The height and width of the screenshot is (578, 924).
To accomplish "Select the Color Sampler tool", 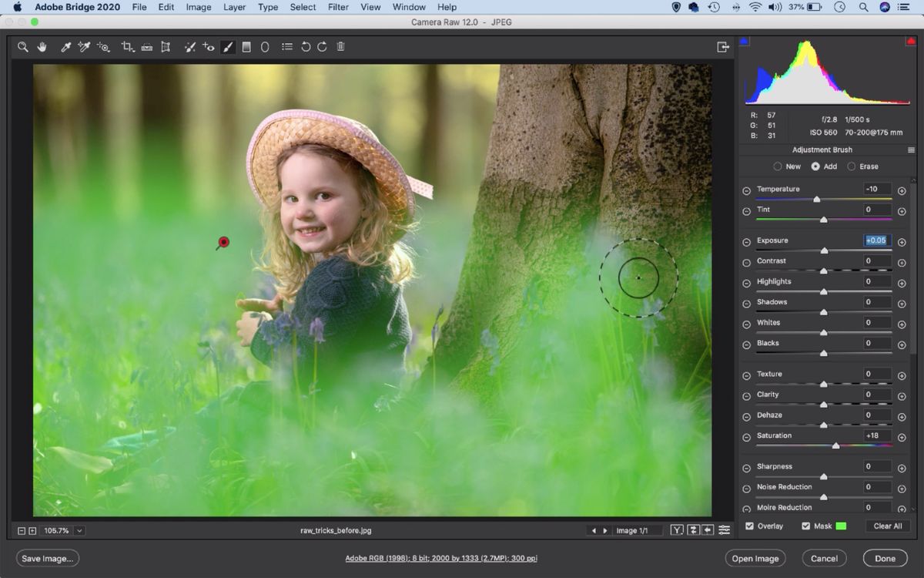I will 85,47.
